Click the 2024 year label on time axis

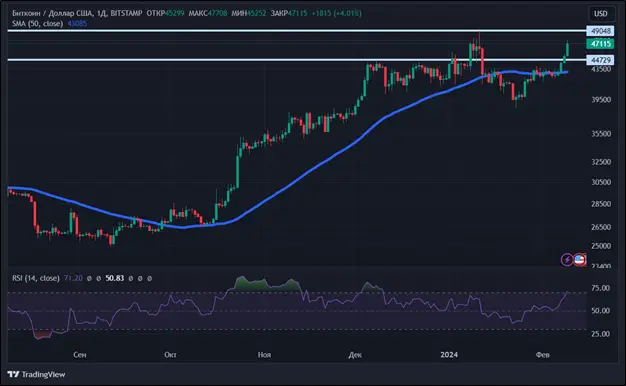coord(449,354)
